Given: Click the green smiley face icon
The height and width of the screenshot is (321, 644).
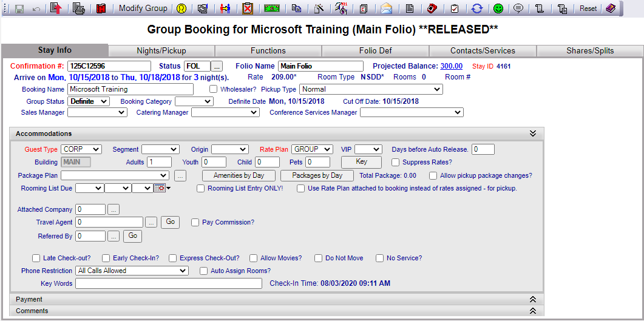Looking at the screenshot, I should point(498,8).
